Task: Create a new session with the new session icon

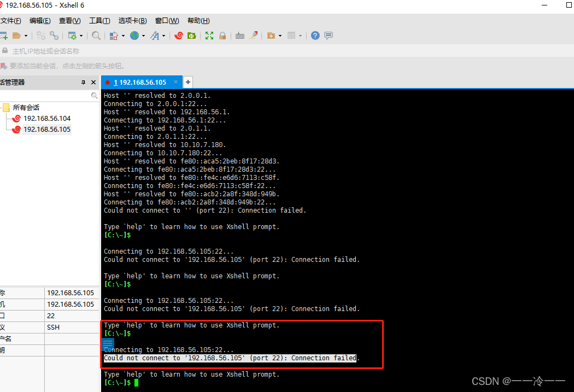Action: click(4, 35)
